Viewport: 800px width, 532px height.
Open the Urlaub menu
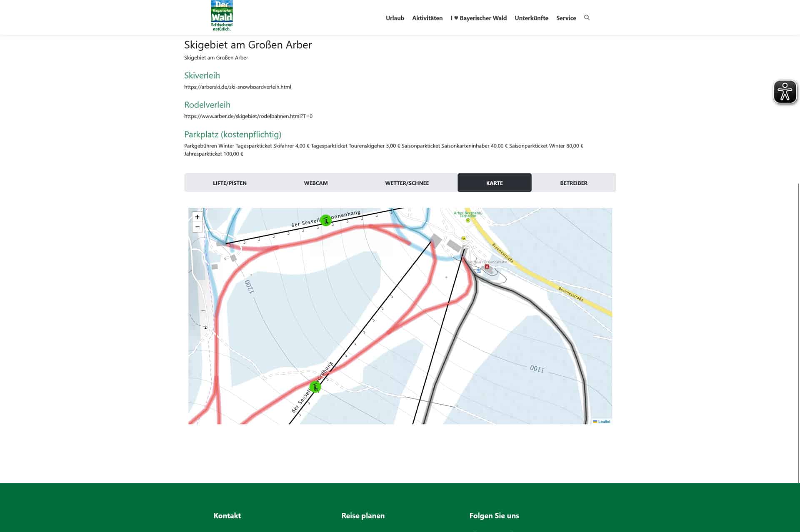(395, 18)
